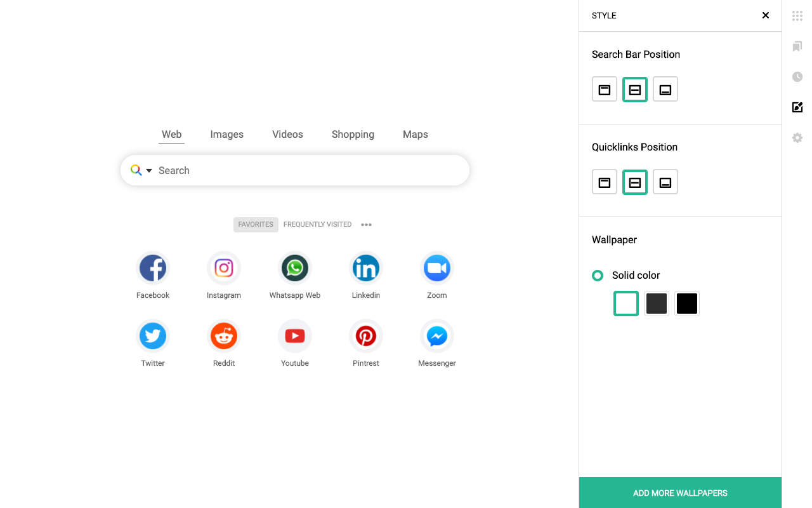Open the apps grid sidebar icon
The width and height of the screenshot is (812, 508).
click(x=797, y=16)
